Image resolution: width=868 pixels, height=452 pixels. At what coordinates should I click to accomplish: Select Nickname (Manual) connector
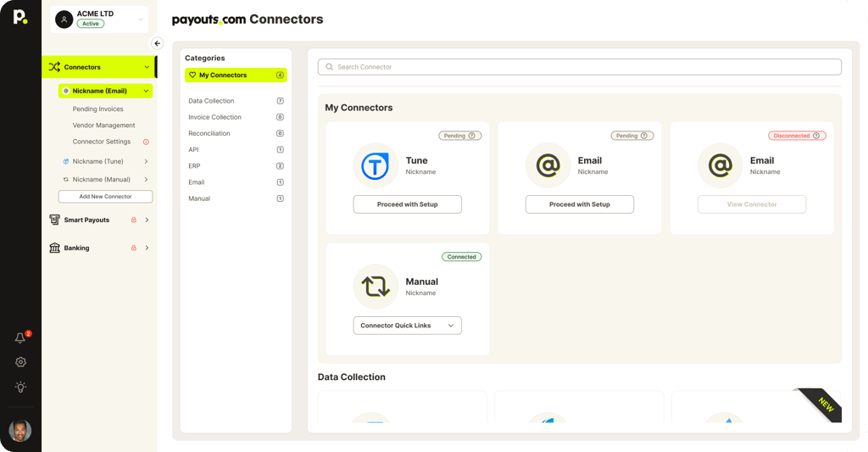pos(102,180)
